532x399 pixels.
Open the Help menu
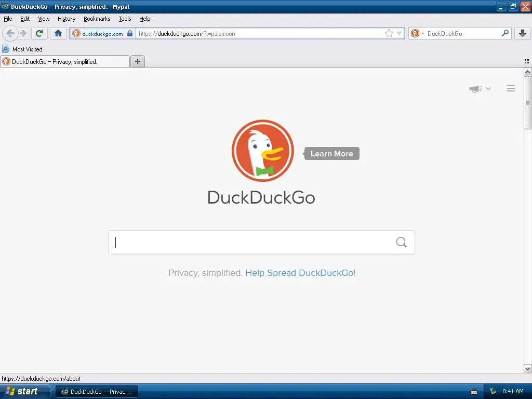145,19
